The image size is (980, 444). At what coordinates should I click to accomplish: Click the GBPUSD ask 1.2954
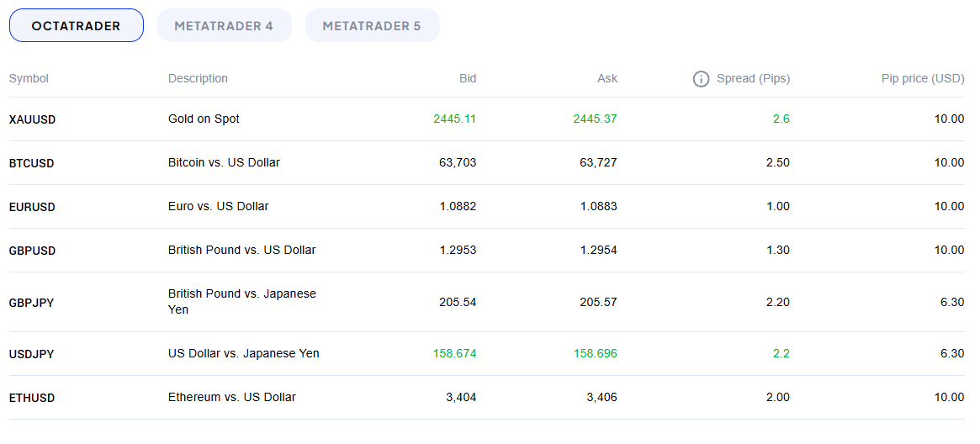pyautogui.click(x=599, y=250)
